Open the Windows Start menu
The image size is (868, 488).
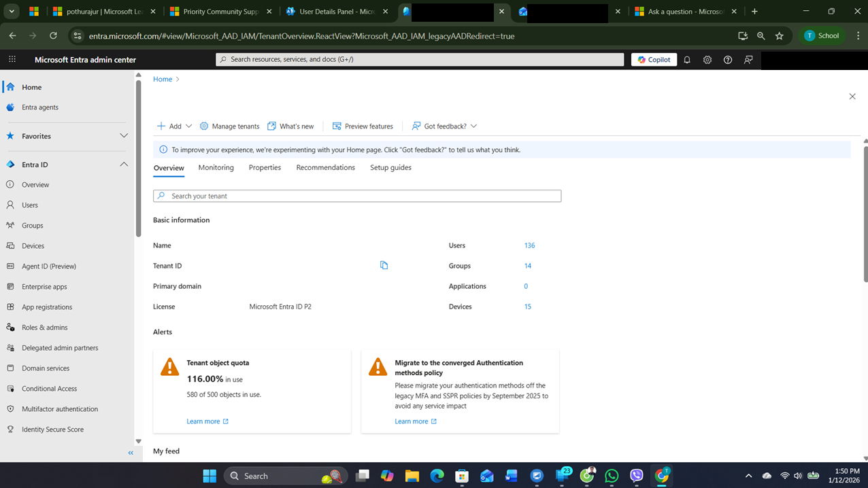pyautogui.click(x=210, y=476)
